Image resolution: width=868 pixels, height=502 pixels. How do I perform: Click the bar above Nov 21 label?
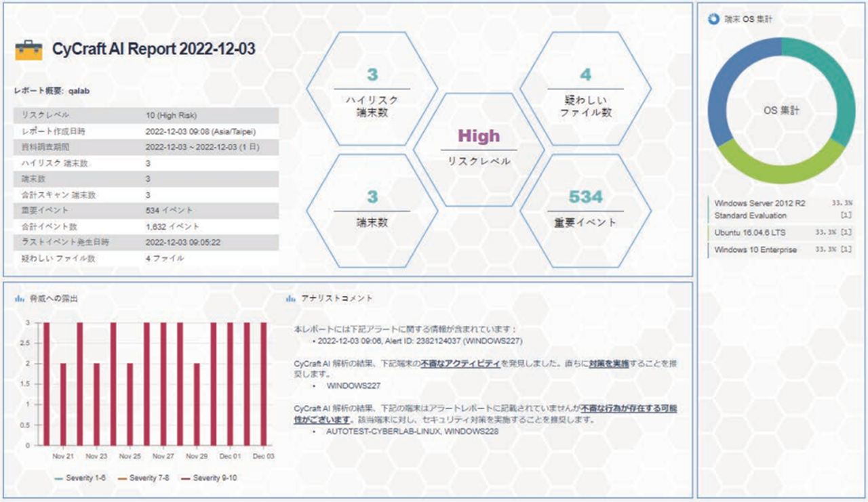coord(63,404)
